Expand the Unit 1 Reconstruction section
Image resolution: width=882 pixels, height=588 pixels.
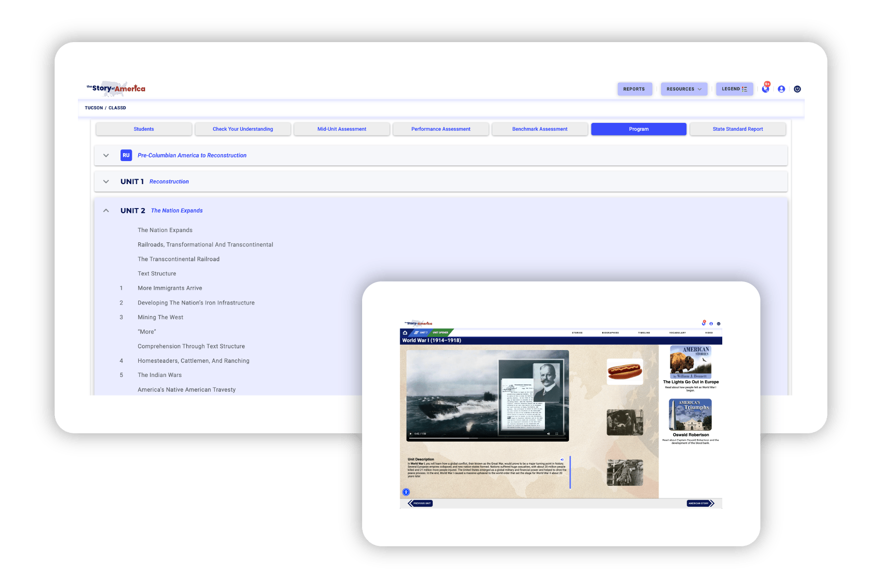(106, 181)
